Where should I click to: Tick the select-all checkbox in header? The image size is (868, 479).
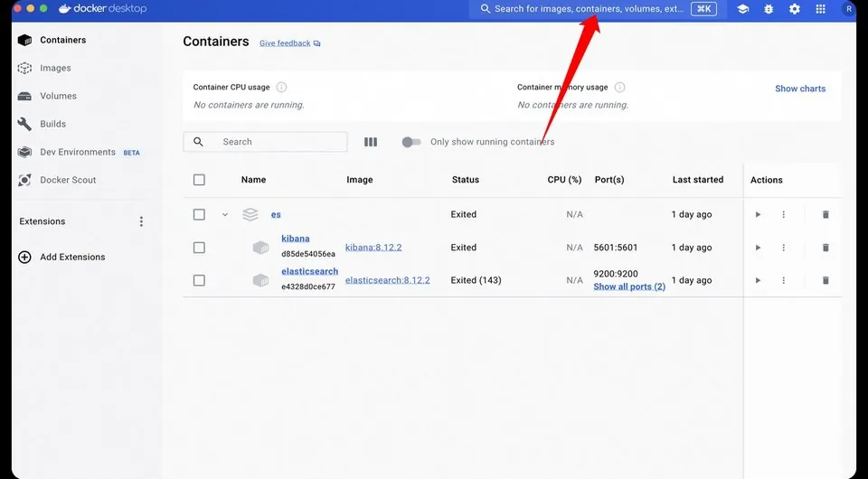point(199,180)
